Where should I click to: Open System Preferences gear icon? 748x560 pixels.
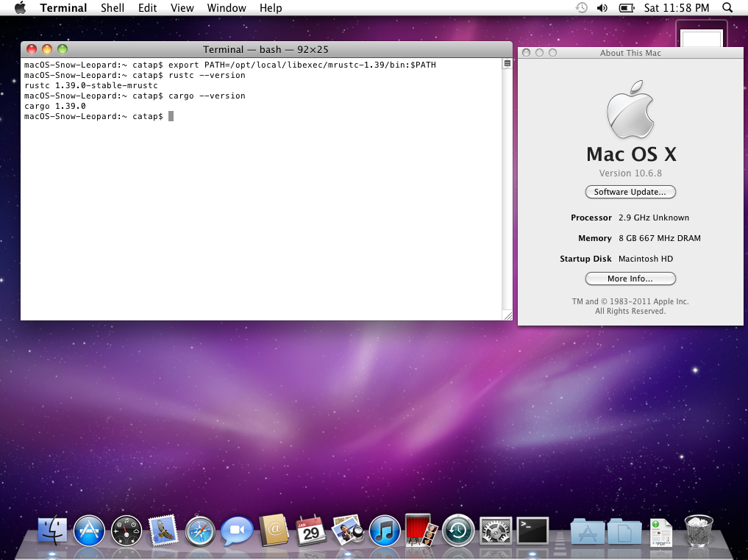[495, 531]
